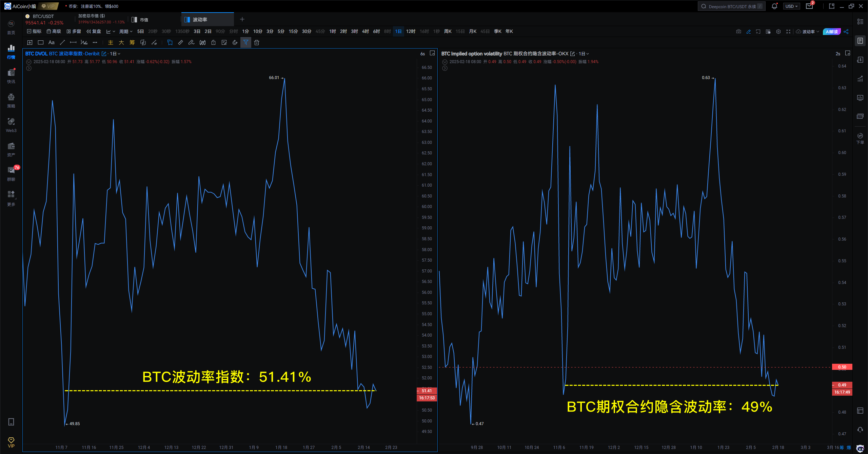Collapse BTC DVOL chart data legend chevron
Viewport: 868px width, 454px height.
click(29, 62)
